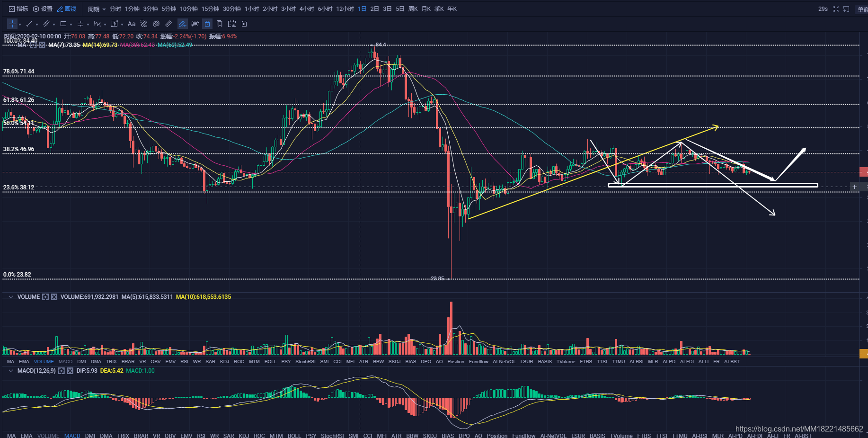Click the 61.8% 61.26 Fibonacci level label

tap(18, 100)
